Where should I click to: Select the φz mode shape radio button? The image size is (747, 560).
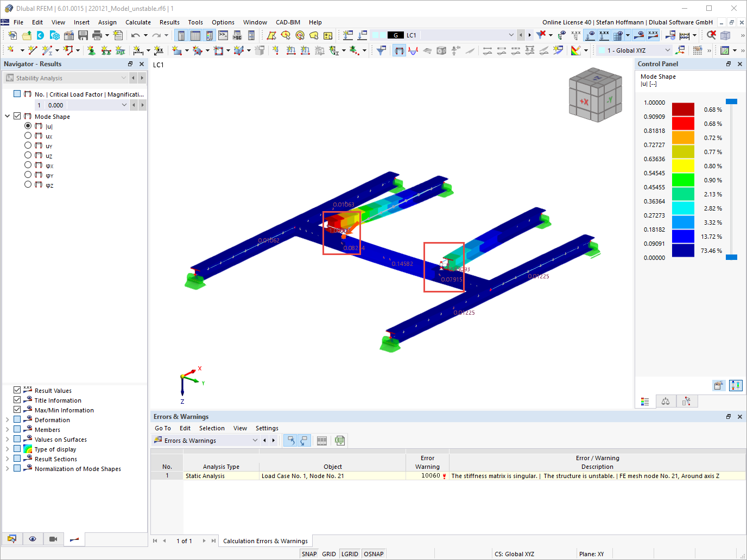28,184
